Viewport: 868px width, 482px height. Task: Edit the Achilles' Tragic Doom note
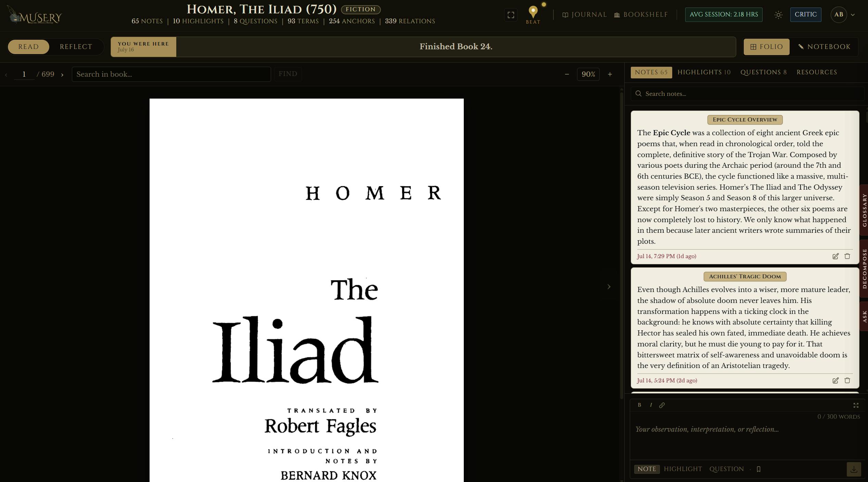[x=835, y=380]
